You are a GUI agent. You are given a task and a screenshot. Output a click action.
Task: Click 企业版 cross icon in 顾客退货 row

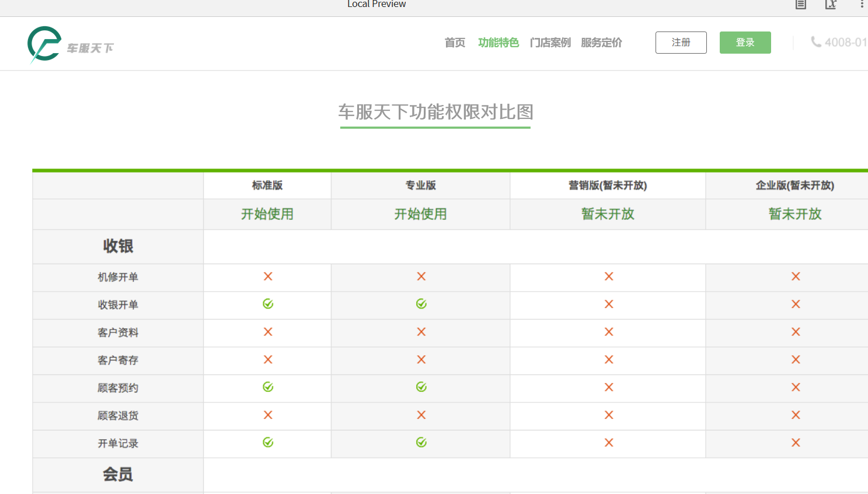pos(796,415)
